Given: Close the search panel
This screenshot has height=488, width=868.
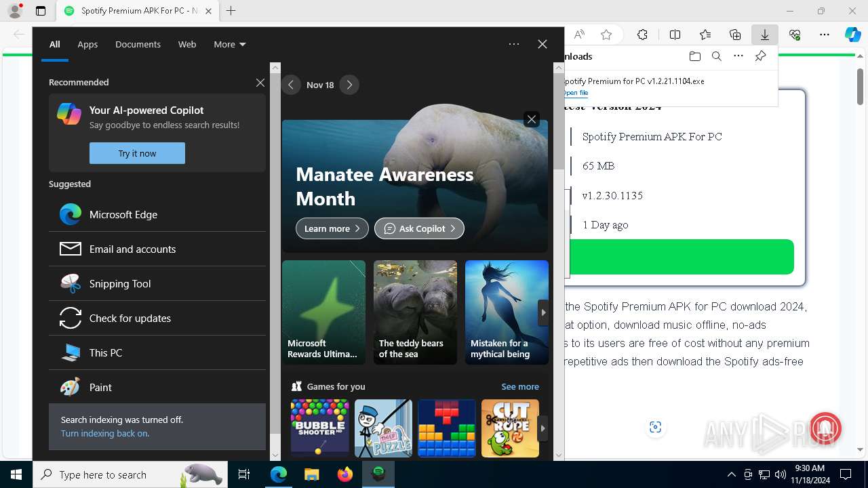Looking at the screenshot, I should click(x=542, y=44).
